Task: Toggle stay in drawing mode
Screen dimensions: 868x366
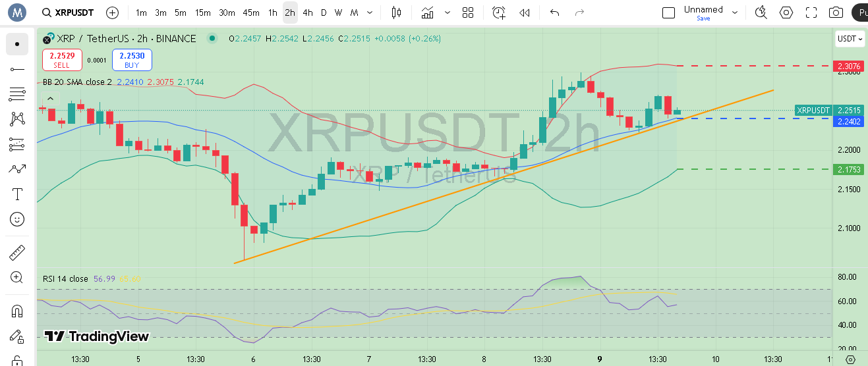Action: pyautogui.click(x=17, y=336)
